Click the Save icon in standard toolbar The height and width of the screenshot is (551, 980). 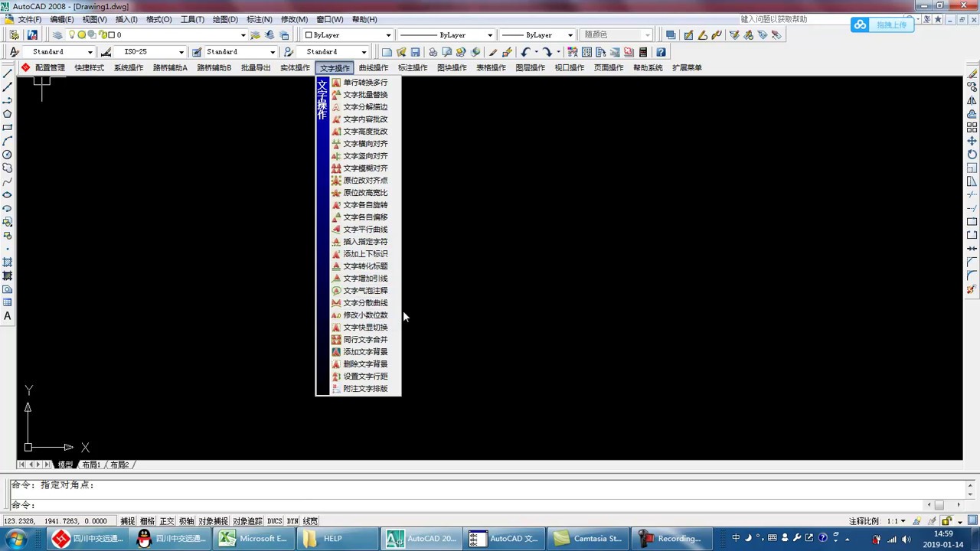pyautogui.click(x=415, y=52)
